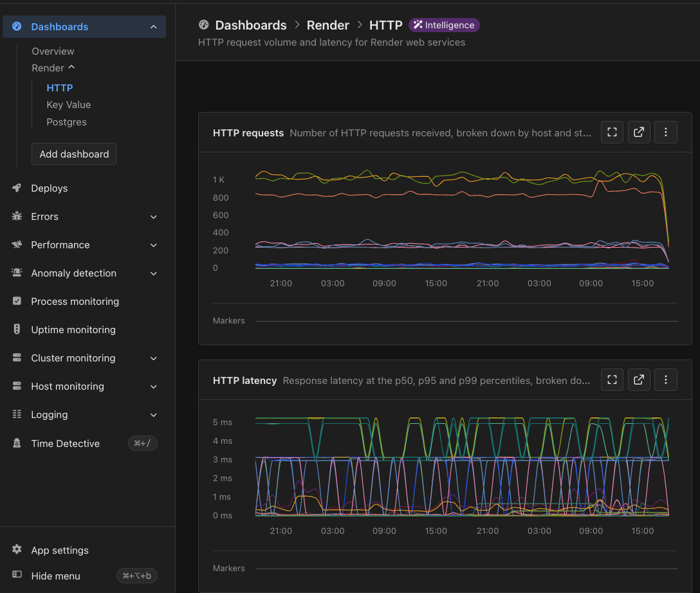Click the Logging list icon
700x593 pixels.
(x=17, y=414)
